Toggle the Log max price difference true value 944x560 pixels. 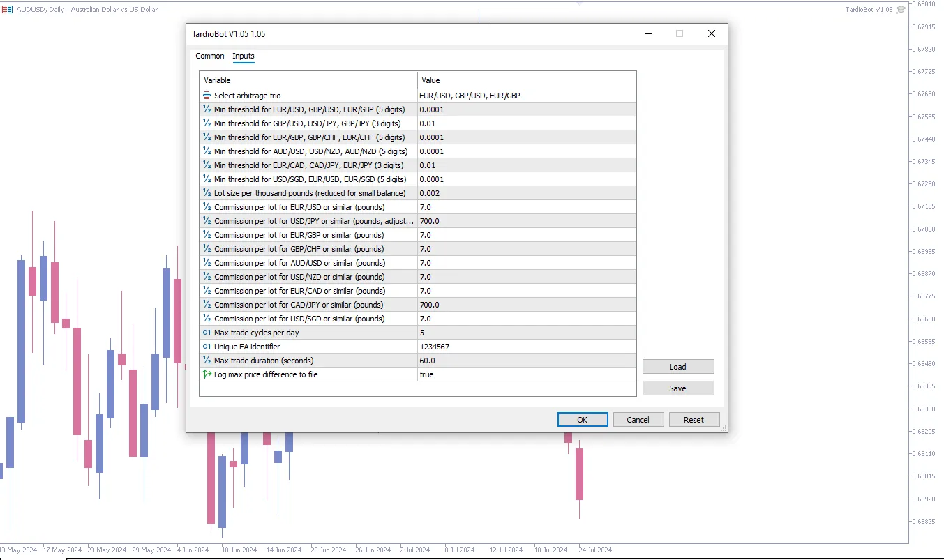(x=526, y=374)
